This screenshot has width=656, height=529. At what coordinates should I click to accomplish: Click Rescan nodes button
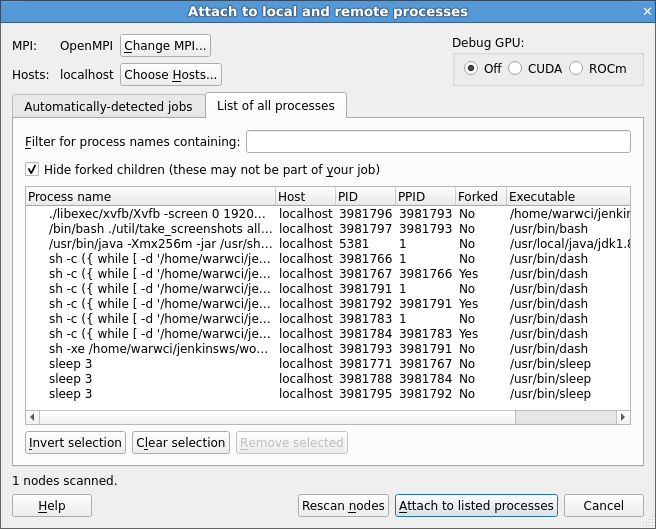(x=343, y=506)
